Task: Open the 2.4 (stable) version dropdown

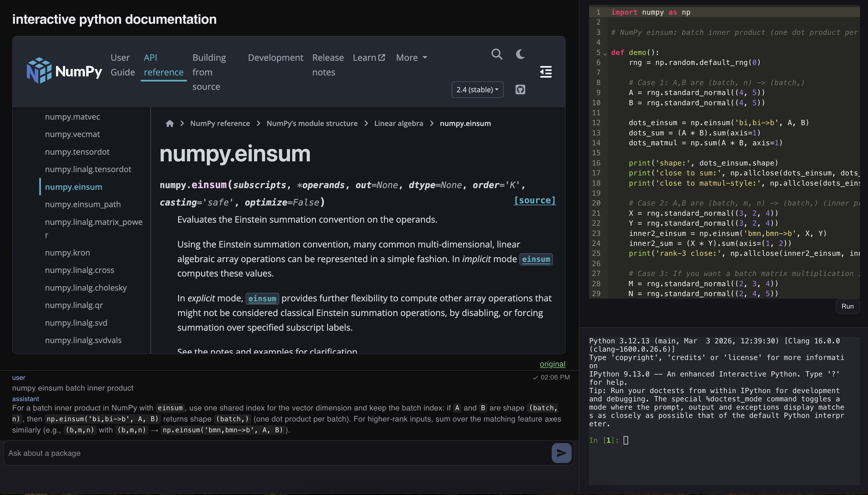Action: [477, 90]
